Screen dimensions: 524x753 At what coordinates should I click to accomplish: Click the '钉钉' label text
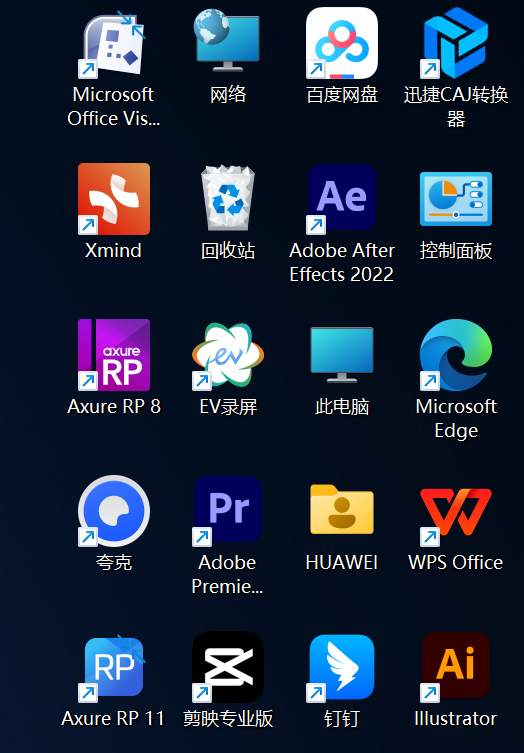tap(341, 719)
